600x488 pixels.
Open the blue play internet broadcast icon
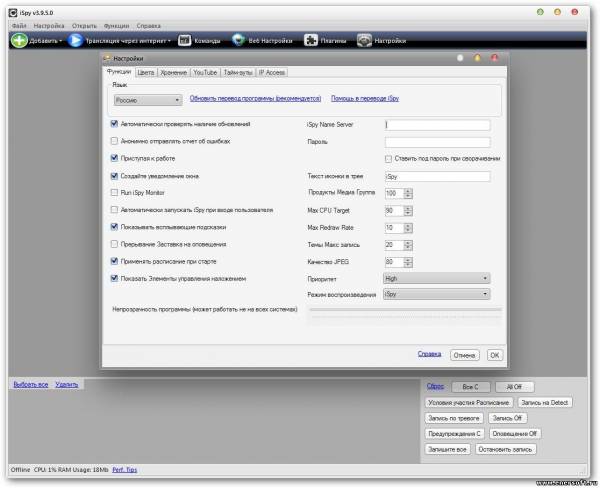[75, 40]
